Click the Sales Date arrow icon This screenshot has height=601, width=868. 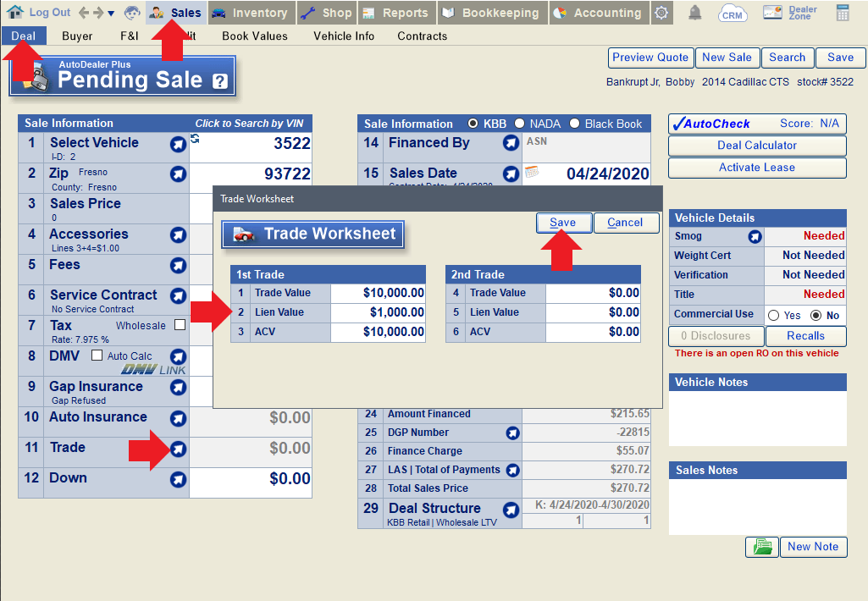pyautogui.click(x=511, y=174)
